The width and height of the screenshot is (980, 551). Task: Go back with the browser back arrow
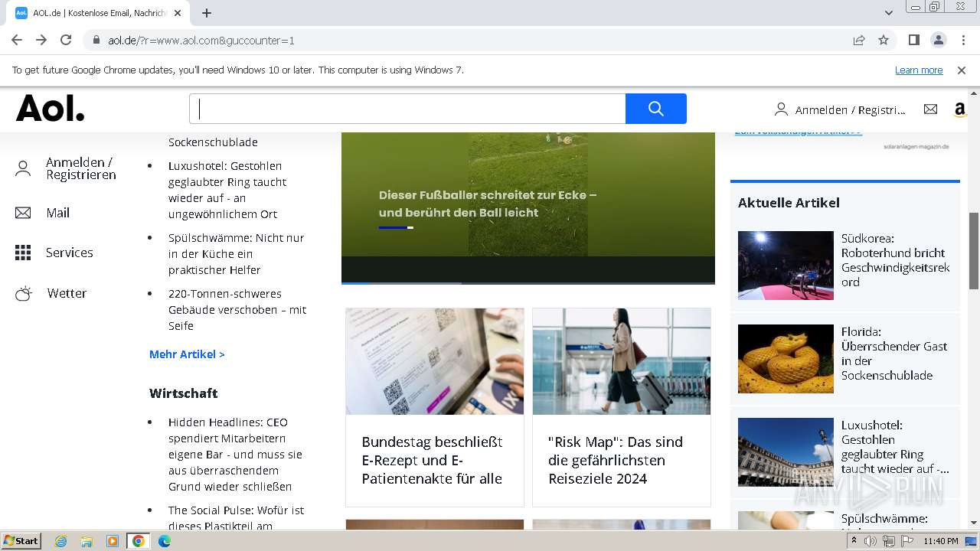pos(17,40)
